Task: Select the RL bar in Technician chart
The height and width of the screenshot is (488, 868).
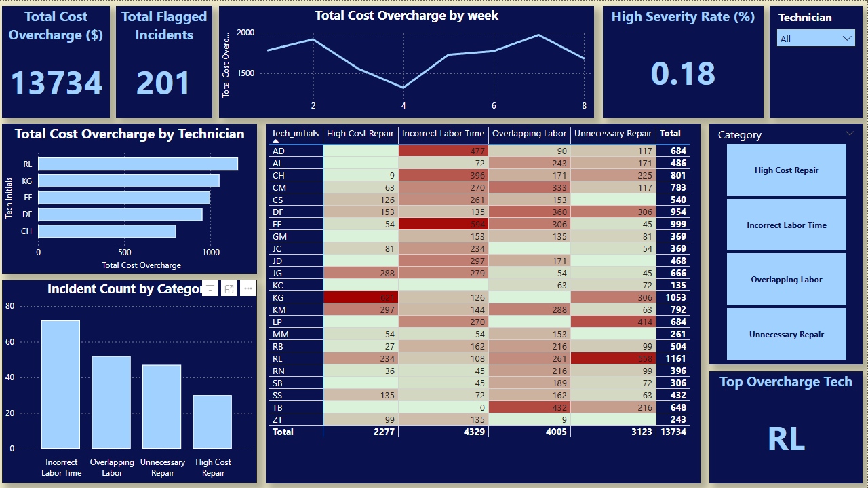Action: (136, 164)
